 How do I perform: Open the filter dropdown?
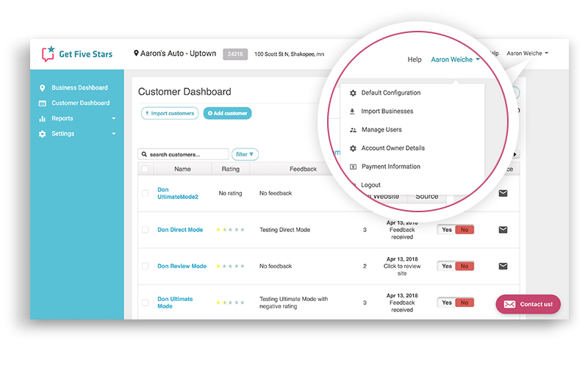(245, 154)
